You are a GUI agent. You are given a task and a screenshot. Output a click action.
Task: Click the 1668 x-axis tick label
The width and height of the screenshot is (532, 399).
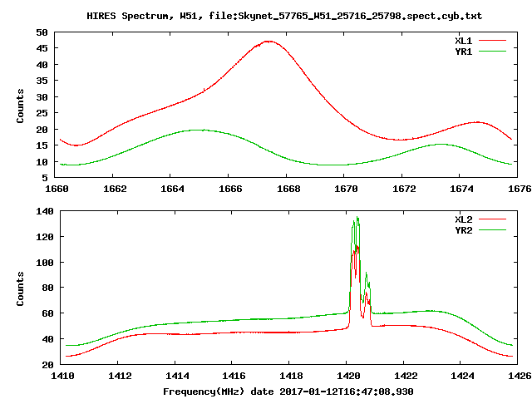coord(288,189)
